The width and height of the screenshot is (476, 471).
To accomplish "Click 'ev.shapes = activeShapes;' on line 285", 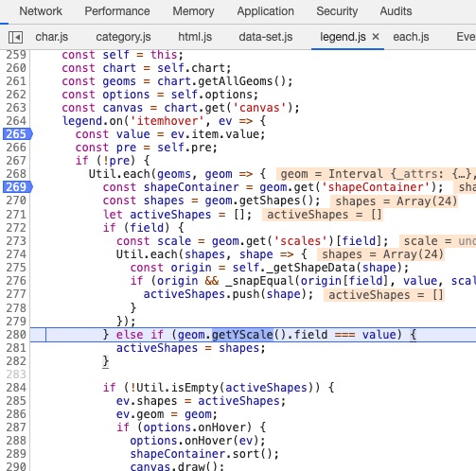I will (201, 401).
